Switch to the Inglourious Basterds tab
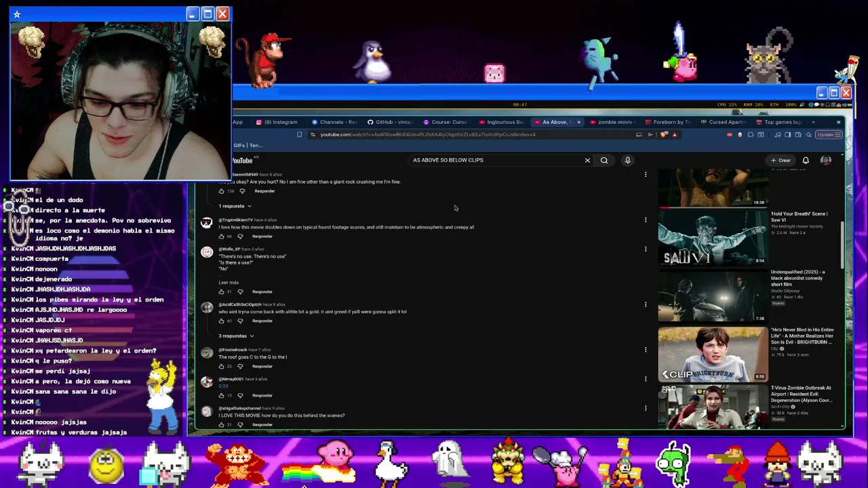The image size is (868, 488). [x=502, y=123]
